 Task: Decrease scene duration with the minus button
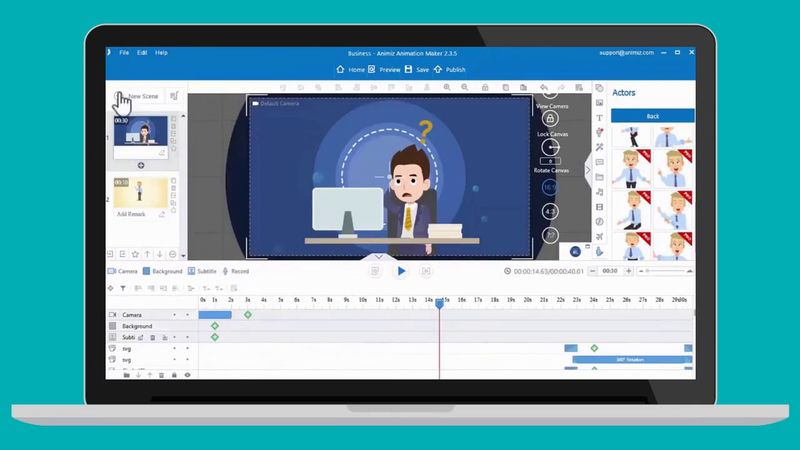click(592, 271)
